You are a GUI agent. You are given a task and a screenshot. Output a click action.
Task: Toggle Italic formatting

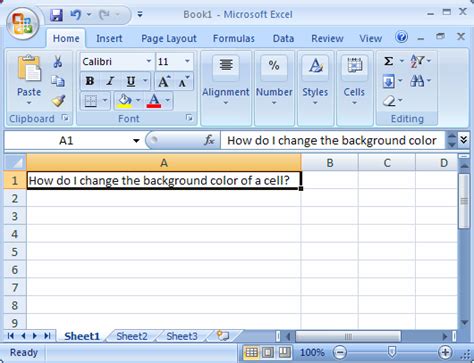110,81
